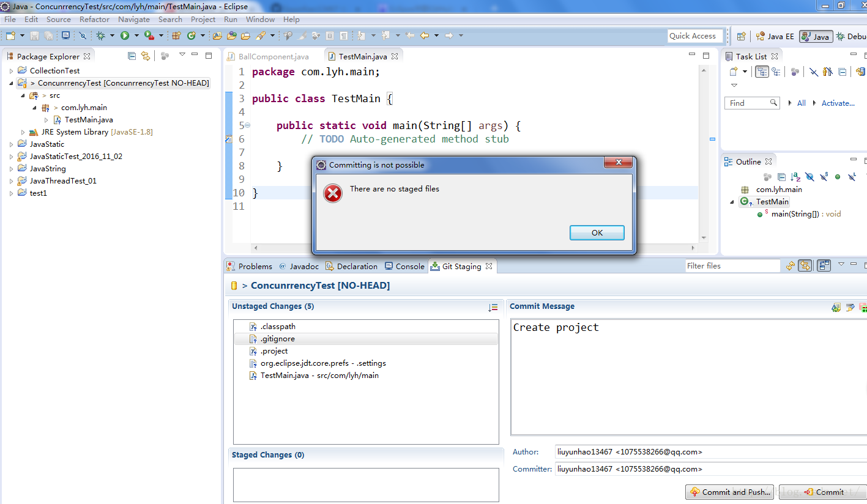
Task: Click the Activate... link in Task List
Action: tap(838, 103)
